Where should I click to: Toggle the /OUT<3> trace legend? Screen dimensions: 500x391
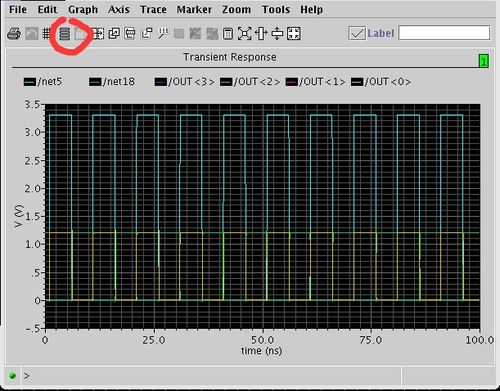pyautogui.click(x=184, y=82)
